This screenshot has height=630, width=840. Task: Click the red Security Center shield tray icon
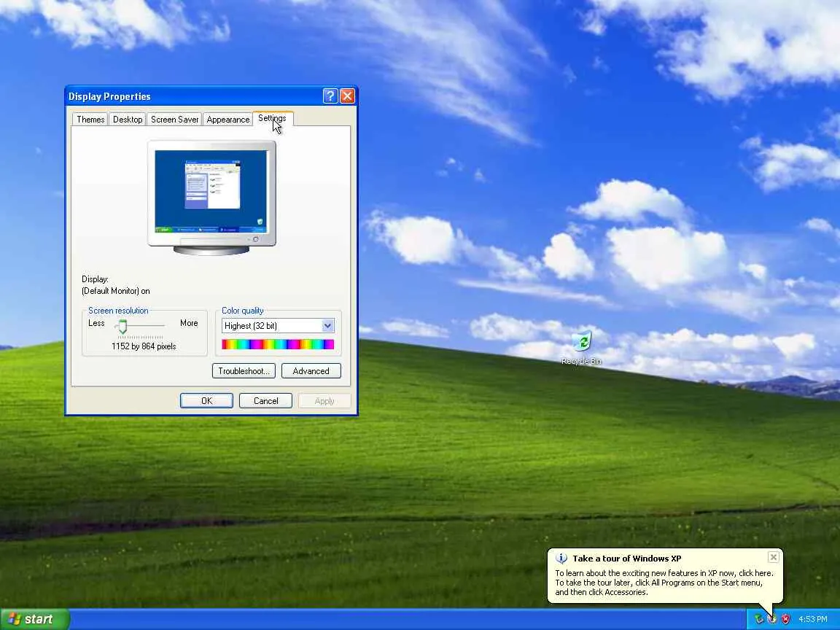(785, 619)
